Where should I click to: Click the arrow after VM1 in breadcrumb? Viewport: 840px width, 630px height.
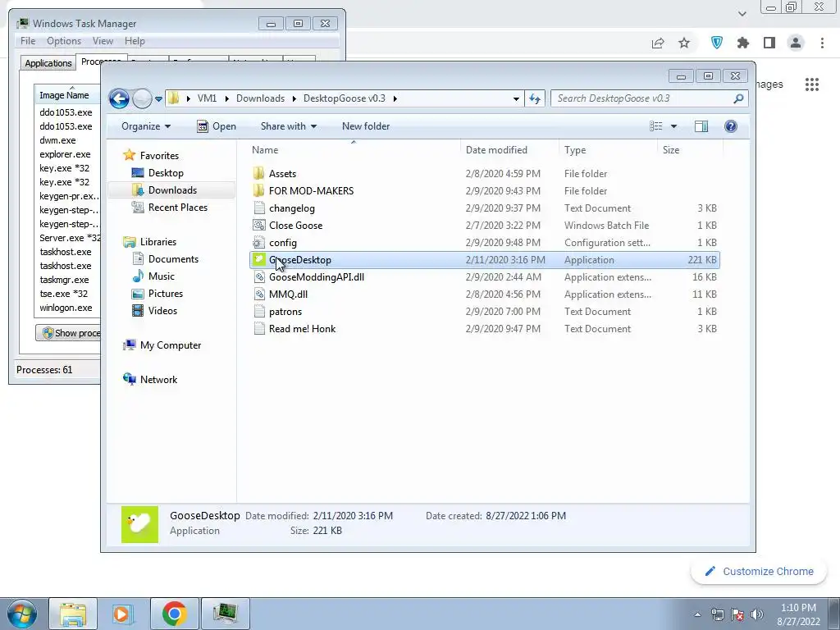click(226, 98)
